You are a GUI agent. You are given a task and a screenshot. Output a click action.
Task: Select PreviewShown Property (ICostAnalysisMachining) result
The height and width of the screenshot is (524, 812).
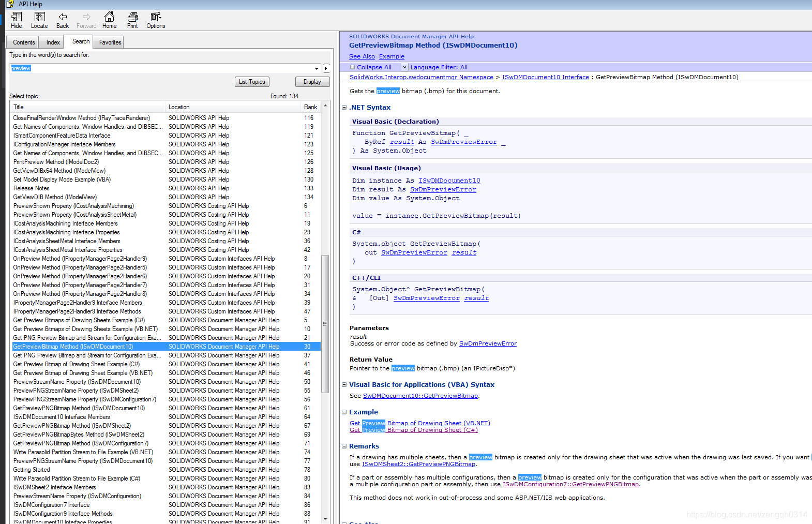coord(166,206)
